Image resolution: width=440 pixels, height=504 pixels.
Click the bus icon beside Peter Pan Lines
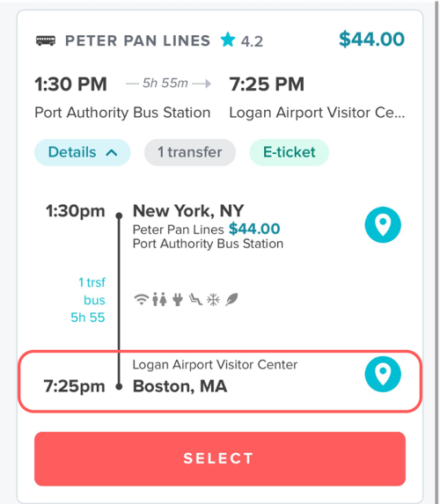[46, 40]
